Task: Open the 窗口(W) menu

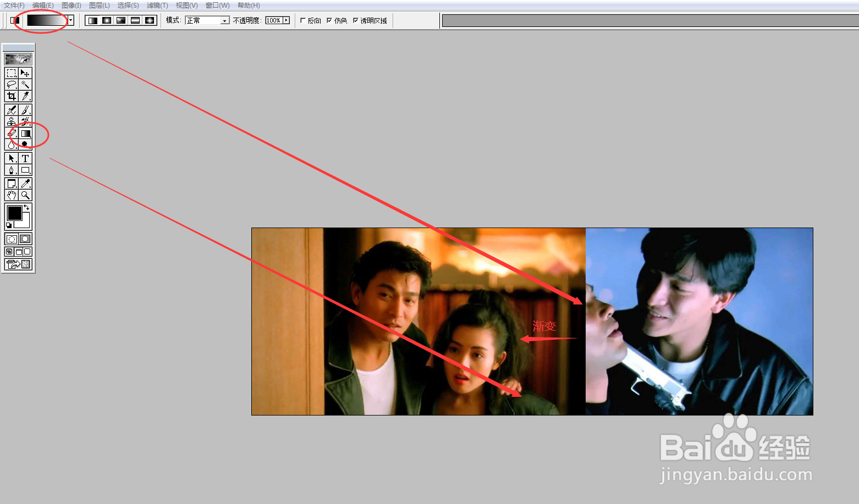Action: coord(218,5)
